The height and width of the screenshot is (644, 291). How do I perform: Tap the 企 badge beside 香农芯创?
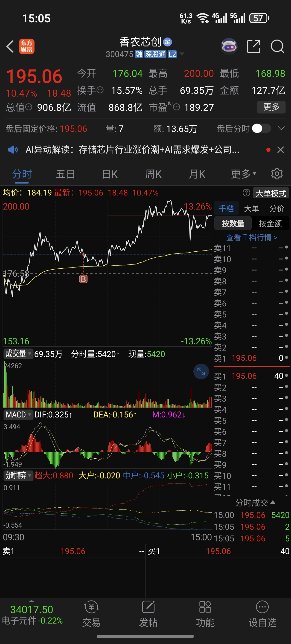point(167,42)
